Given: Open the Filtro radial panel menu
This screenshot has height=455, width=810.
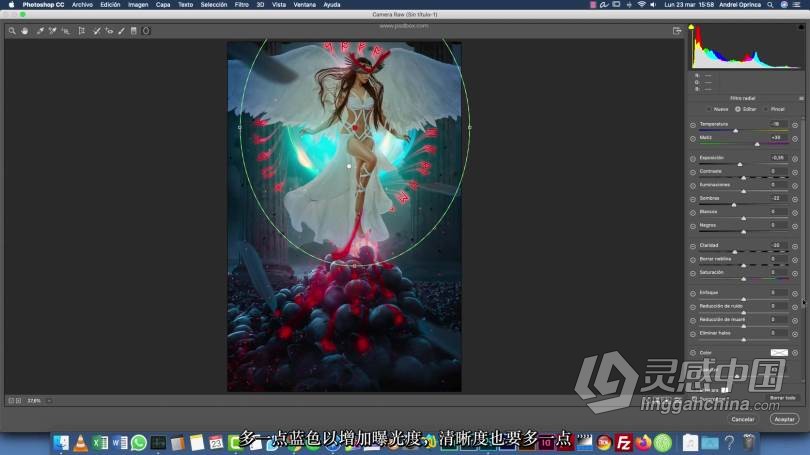Looking at the screenshot, I should coord(801,98).
